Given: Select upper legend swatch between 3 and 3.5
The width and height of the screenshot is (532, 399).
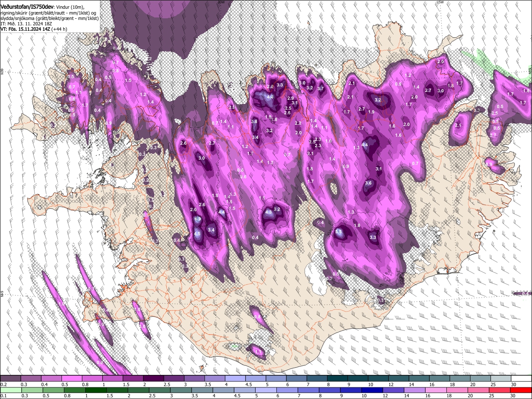Looking at the screenshot, I should (194, 379).
